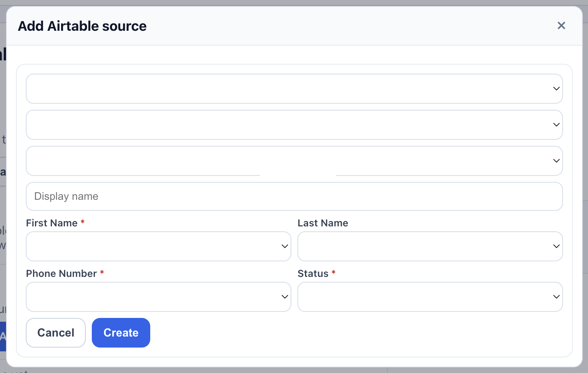Click the Status label text

(313, 273)
